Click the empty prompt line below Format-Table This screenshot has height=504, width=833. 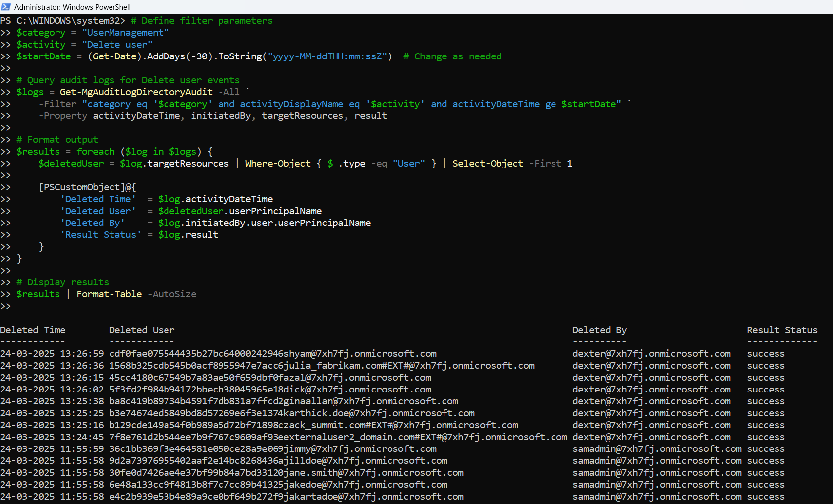[x=6, y=306]
